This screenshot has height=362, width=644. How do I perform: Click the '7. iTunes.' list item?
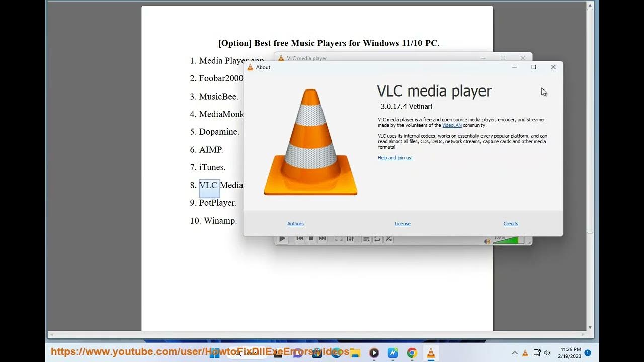pyautogui.click(x=208, y=167)
